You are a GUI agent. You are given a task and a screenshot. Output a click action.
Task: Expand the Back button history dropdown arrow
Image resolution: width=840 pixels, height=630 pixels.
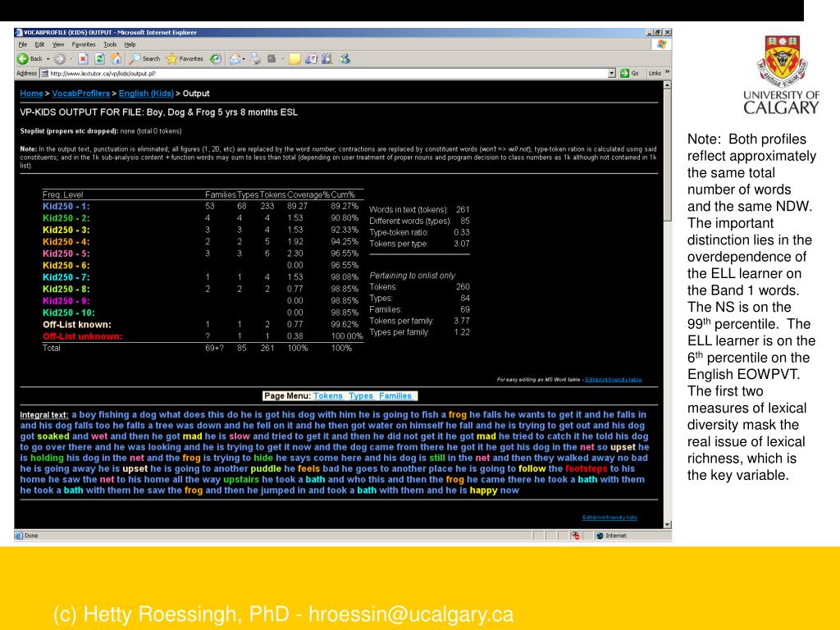coord(48,58)
